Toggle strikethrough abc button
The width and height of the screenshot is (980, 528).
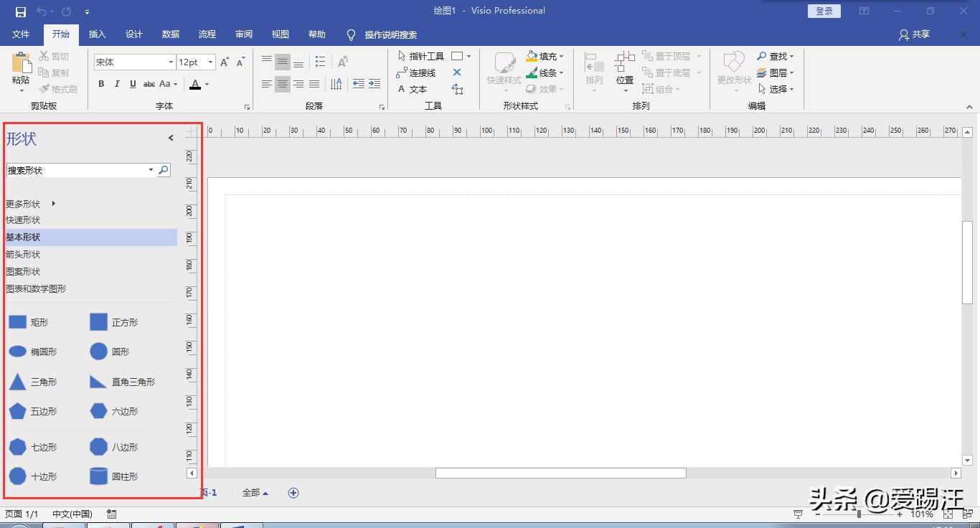(x=149, y=84)
